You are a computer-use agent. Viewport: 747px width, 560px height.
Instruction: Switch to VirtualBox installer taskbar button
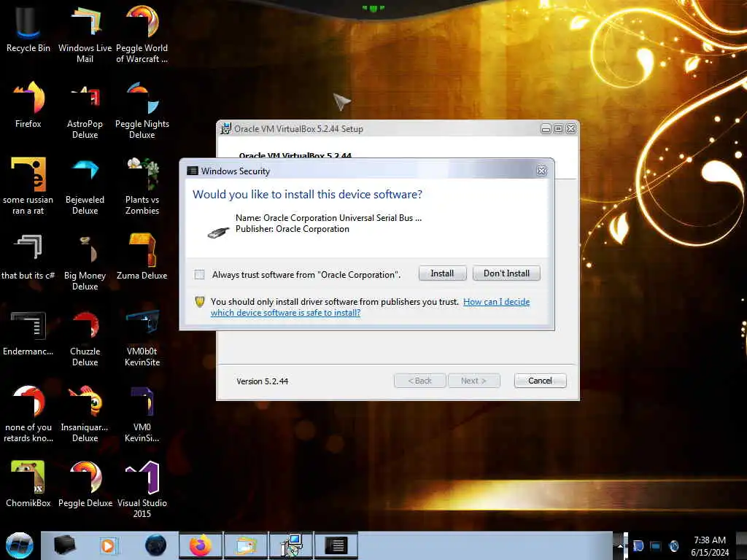click(x=291, y=545)
